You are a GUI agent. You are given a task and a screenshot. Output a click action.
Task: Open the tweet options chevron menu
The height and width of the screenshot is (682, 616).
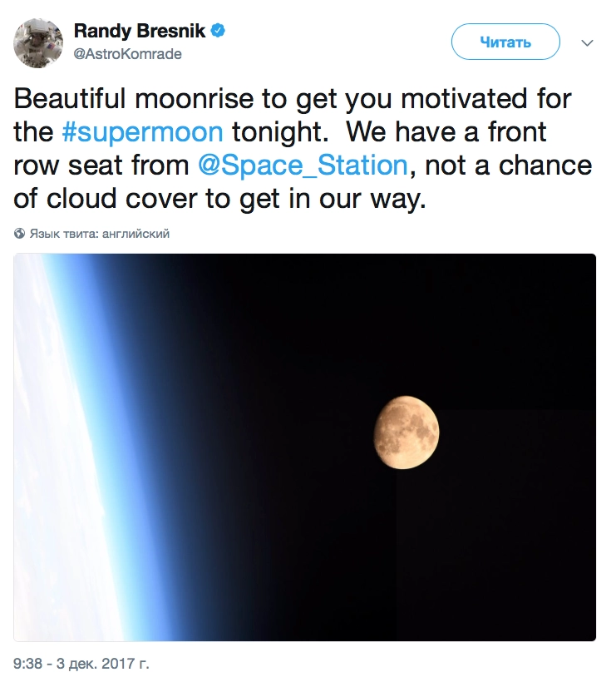coord(586,42)
